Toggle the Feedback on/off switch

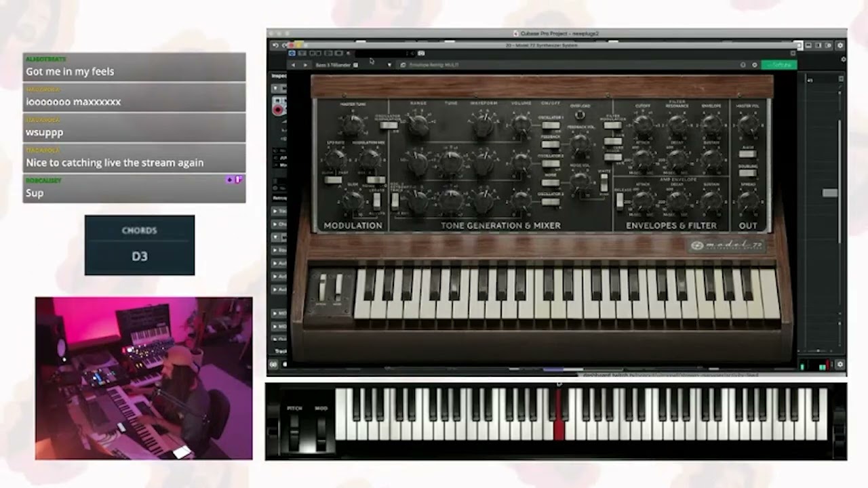(x=551, y=144)
